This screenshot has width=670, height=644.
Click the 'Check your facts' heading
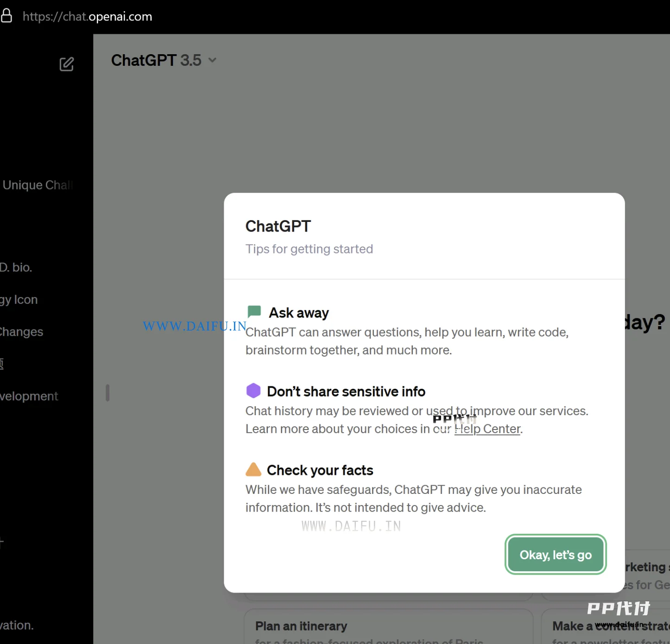320,470
